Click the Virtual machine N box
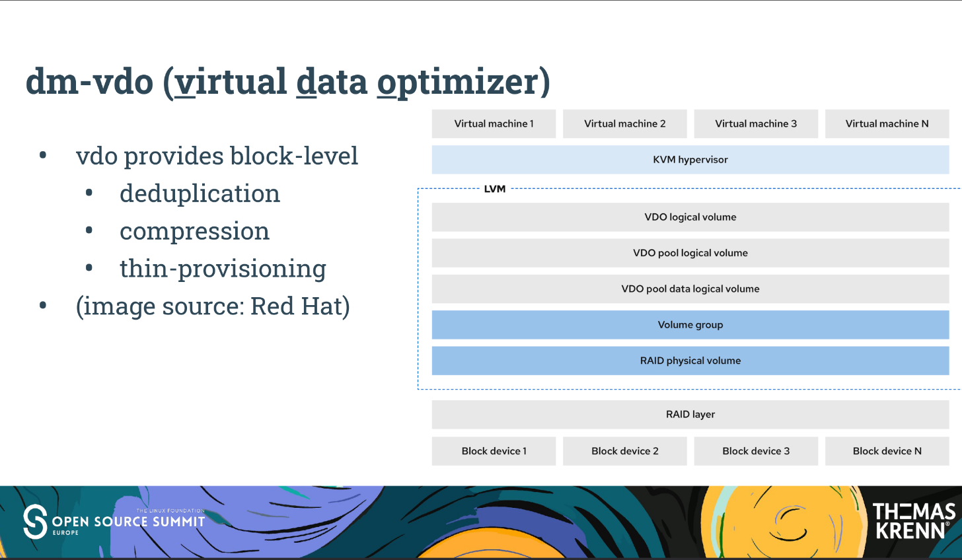The image size is (962, 560). coord(887,123)
